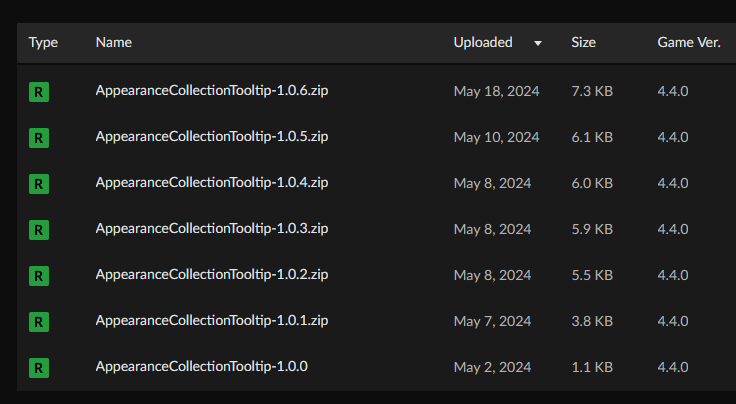Image resolution: width=736 pixels, height=404 pixels.
Task: Sort the list by Game Ver. header
Action: [686, 42]
